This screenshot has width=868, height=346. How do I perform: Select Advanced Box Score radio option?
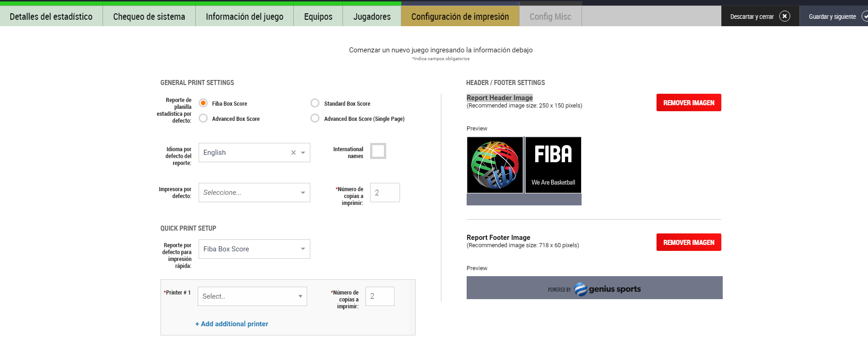point(203,118)
